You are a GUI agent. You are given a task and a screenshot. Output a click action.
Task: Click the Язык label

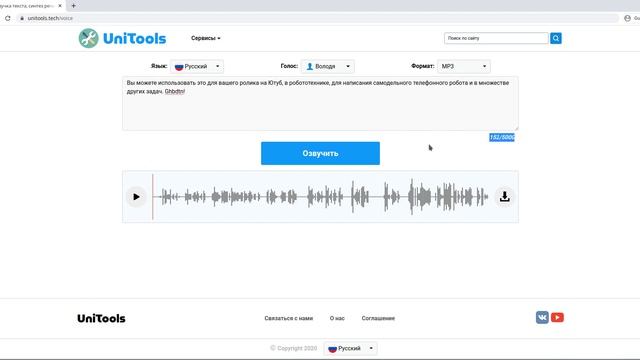(159, 66)
